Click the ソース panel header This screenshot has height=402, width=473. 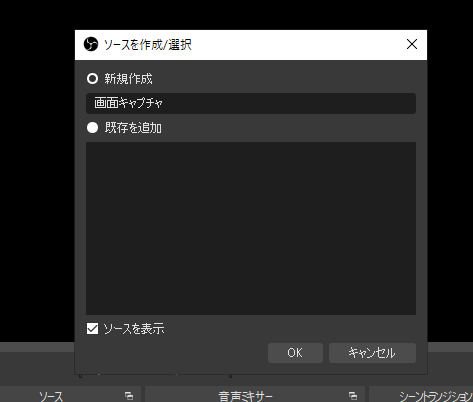(70, 395)
